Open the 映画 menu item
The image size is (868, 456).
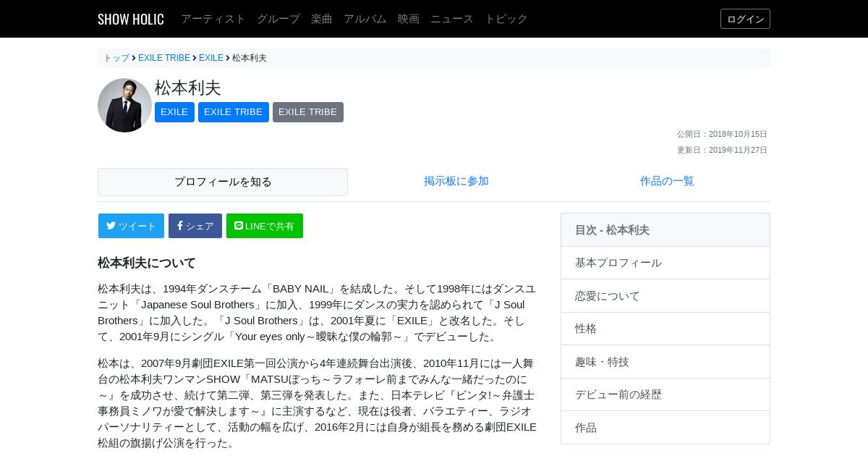tap(409, 19)
